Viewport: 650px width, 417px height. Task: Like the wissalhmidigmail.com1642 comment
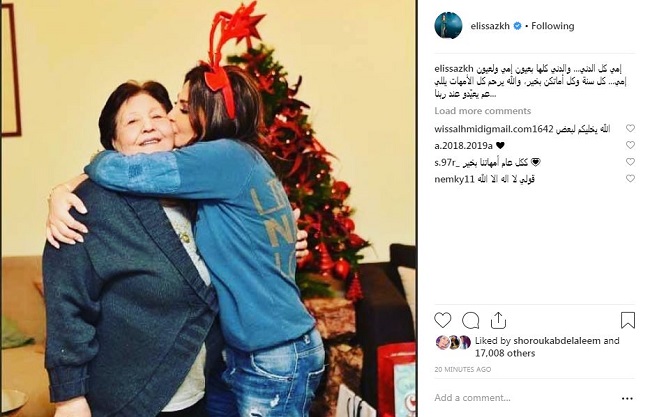coord(630,128)
